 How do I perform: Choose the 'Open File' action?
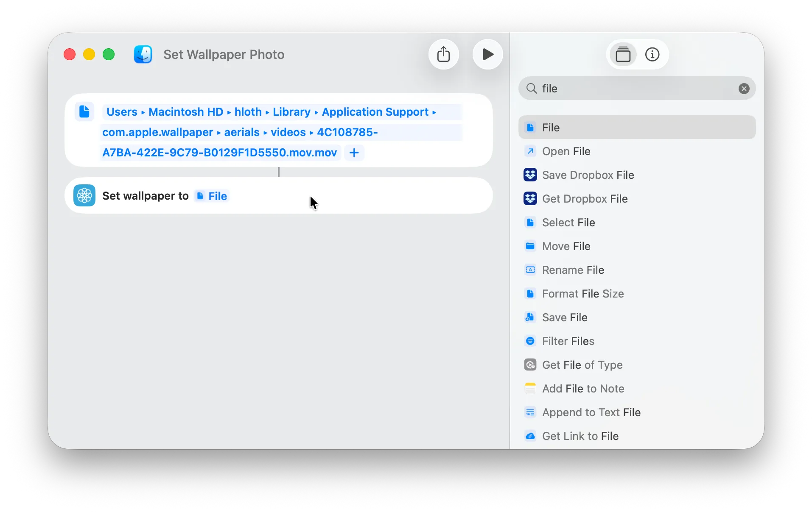tap(637, 151)
